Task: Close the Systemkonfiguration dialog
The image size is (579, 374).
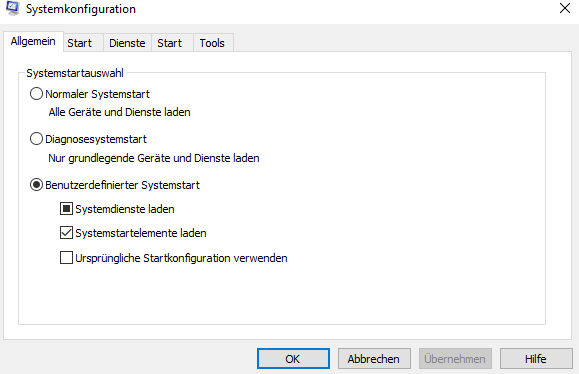Action: (565, 8)
